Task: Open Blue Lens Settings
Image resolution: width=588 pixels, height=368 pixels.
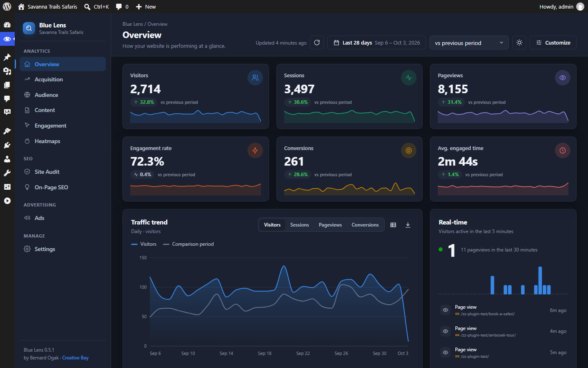Action: [62, 249]
